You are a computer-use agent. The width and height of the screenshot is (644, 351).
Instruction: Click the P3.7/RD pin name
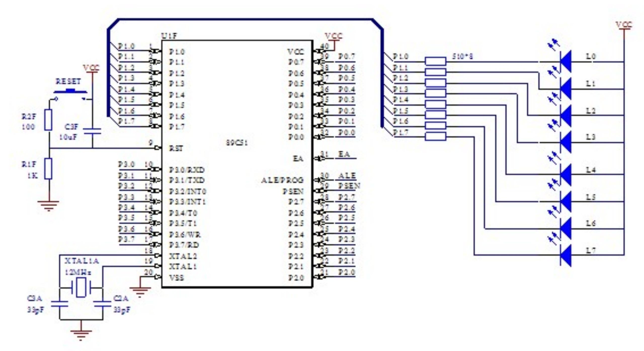click(x=184, y=245)
